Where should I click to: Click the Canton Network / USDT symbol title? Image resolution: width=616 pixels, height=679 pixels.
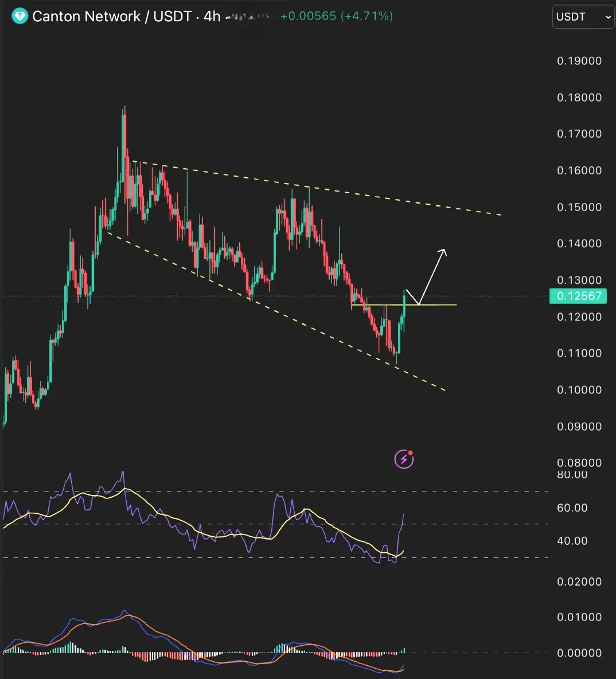pyautogui.click(x=112, y=17)
